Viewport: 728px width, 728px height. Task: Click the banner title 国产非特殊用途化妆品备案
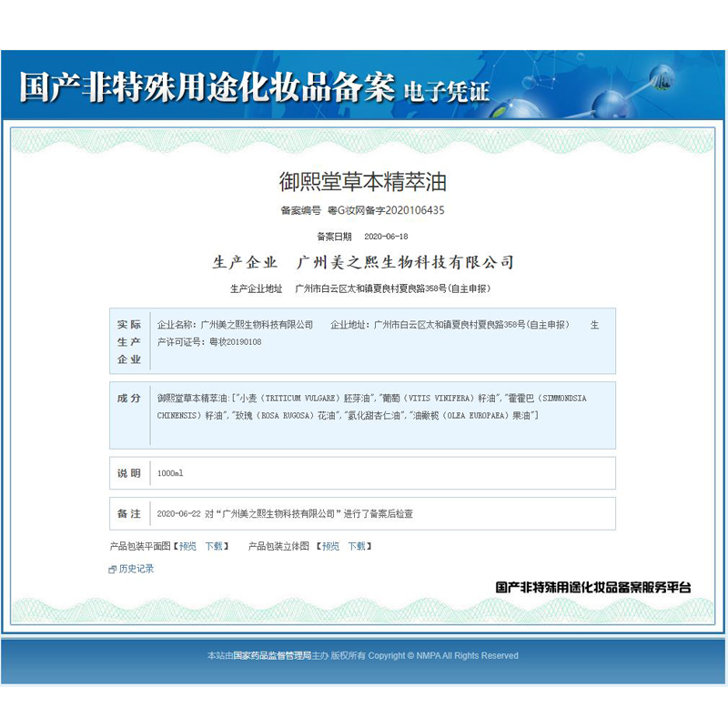[x=207, y=87]
